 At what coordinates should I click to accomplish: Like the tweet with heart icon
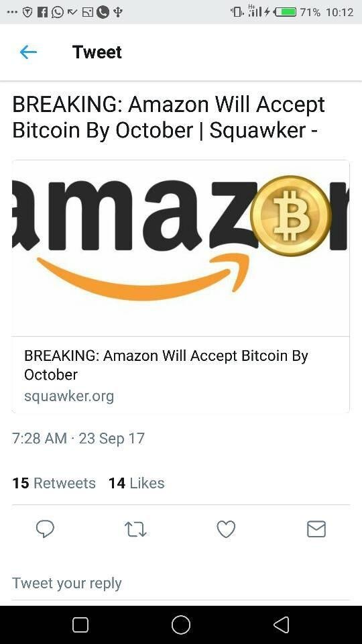point(226,529)
